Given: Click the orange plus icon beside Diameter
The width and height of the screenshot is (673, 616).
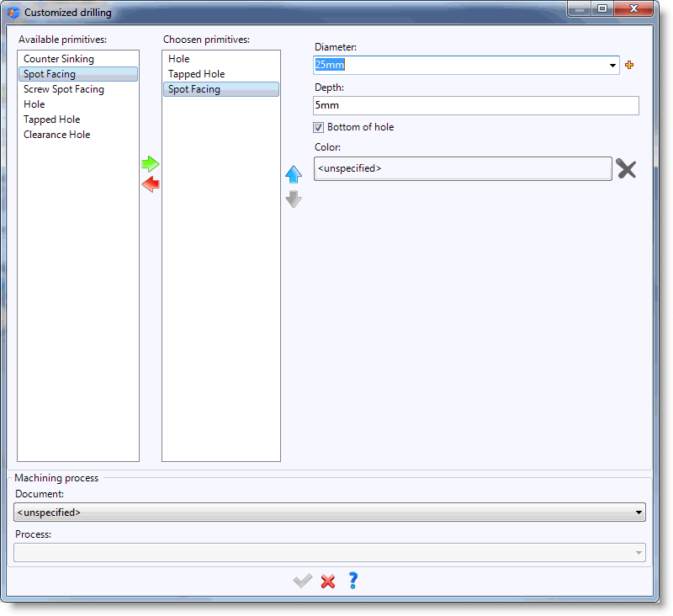Looking at the screenshot, I should 629,65.
